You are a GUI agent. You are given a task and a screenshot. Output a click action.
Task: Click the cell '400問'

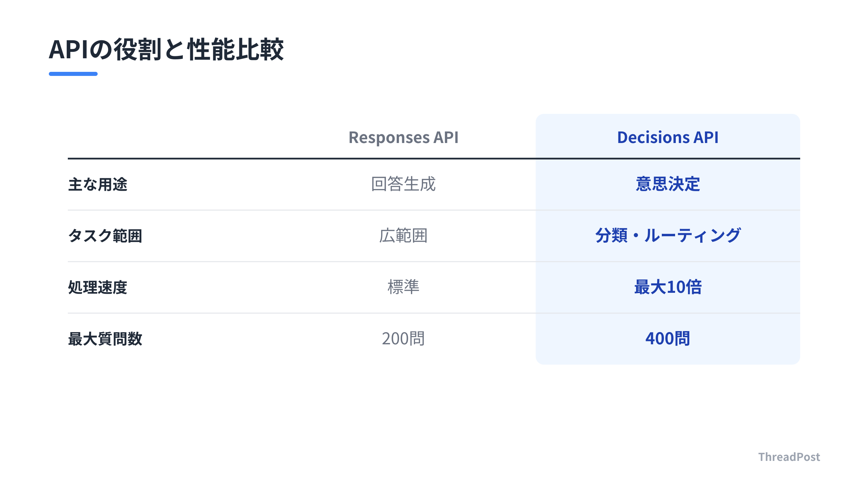[668, 339]
